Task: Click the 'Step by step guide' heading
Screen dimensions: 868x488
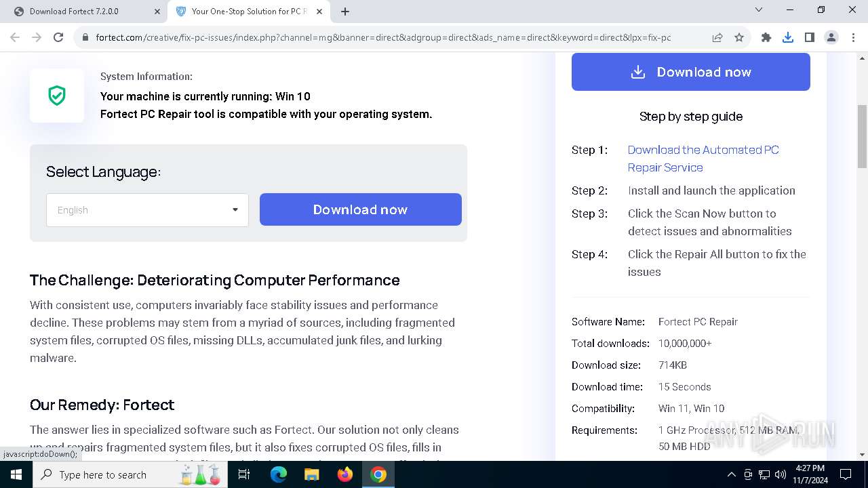Action: click(691, 117)
